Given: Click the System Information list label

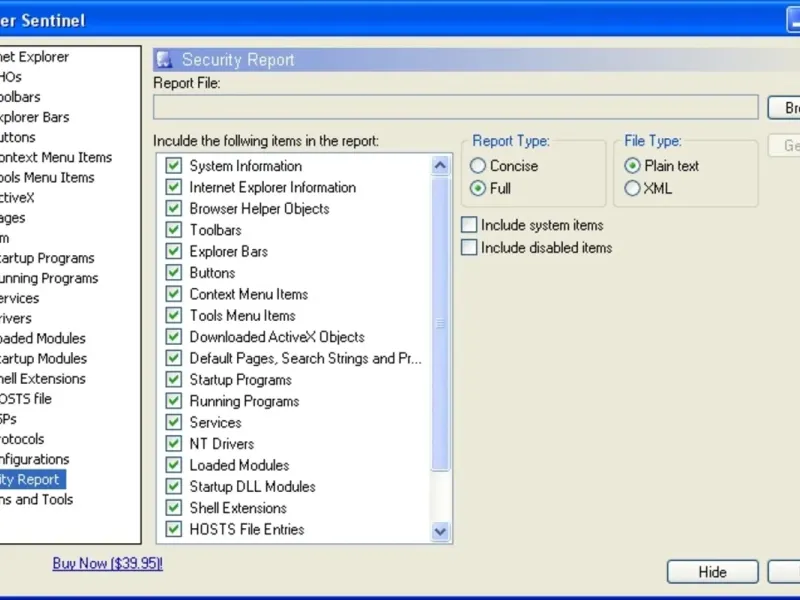Looking at the screenshot, I should click(x=245, y=166).
